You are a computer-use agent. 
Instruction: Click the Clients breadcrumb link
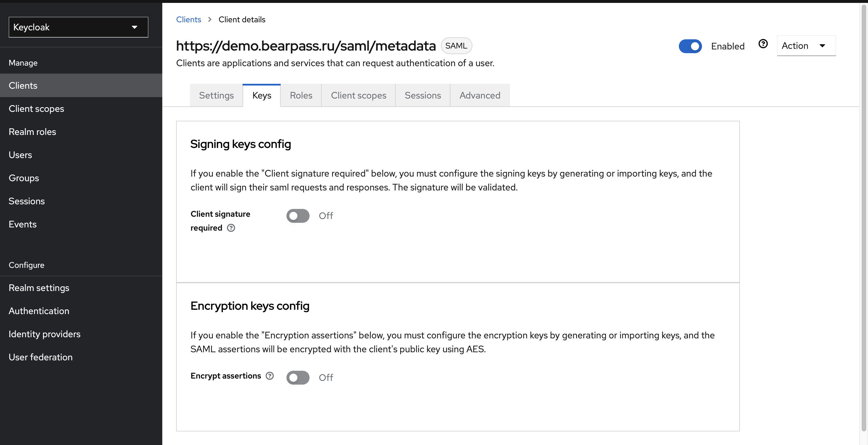(x=189, y=20)
